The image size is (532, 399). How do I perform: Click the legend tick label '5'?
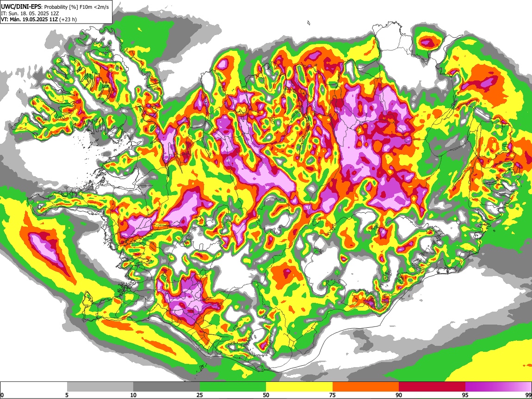(x=67, y=395)
